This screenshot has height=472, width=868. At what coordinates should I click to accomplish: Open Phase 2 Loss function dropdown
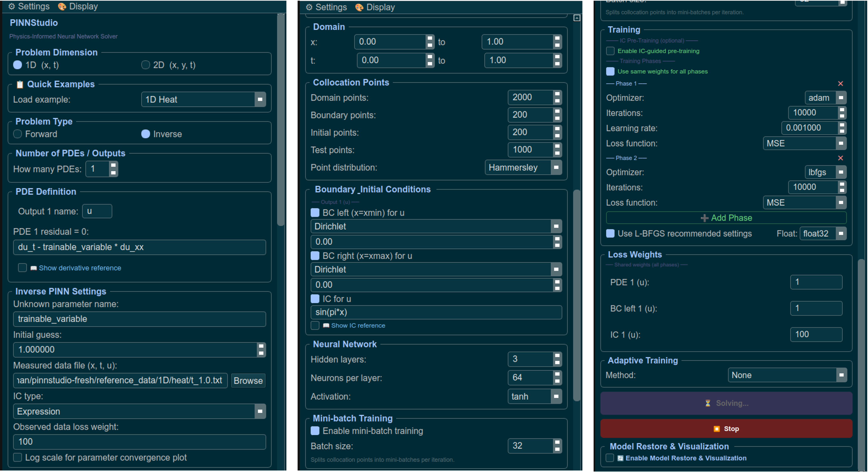point(805,202)
